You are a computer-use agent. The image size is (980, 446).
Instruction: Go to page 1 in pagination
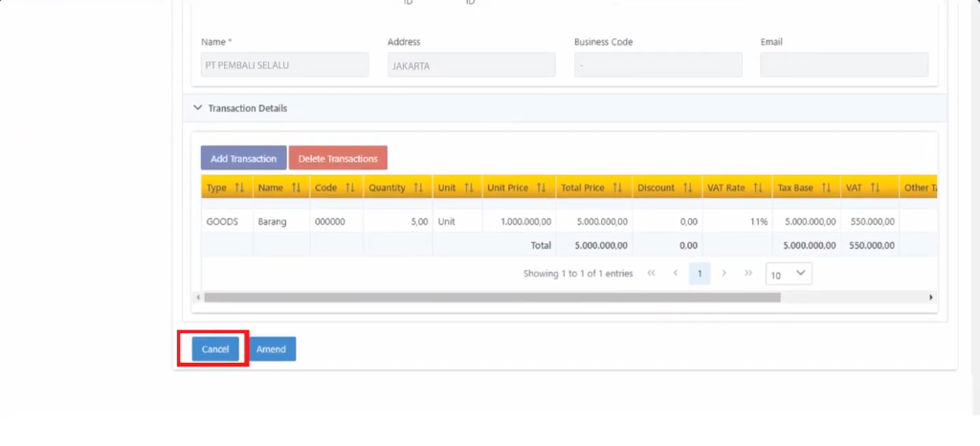click(x=700, y=274)
